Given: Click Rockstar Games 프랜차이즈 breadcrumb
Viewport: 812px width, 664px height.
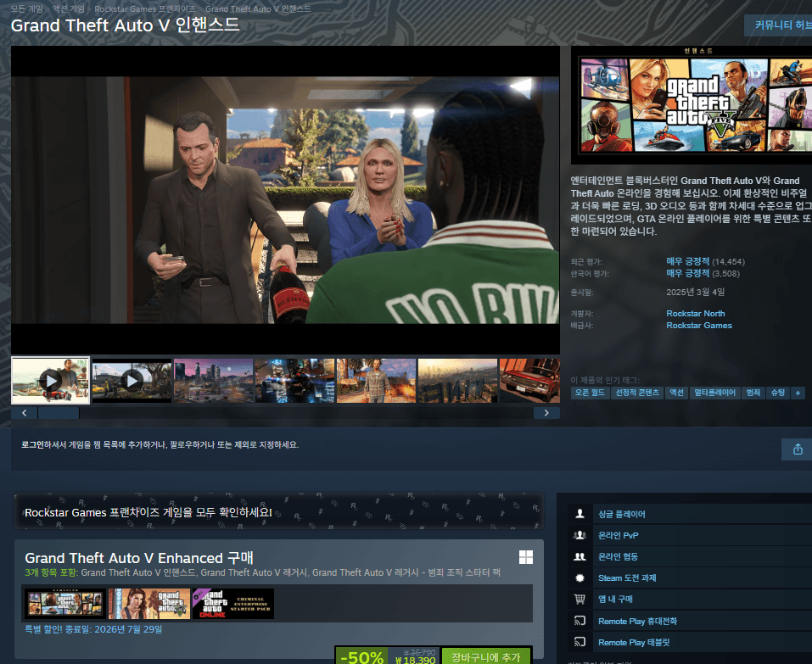Looking at the screenshot, I should [145, 8].
